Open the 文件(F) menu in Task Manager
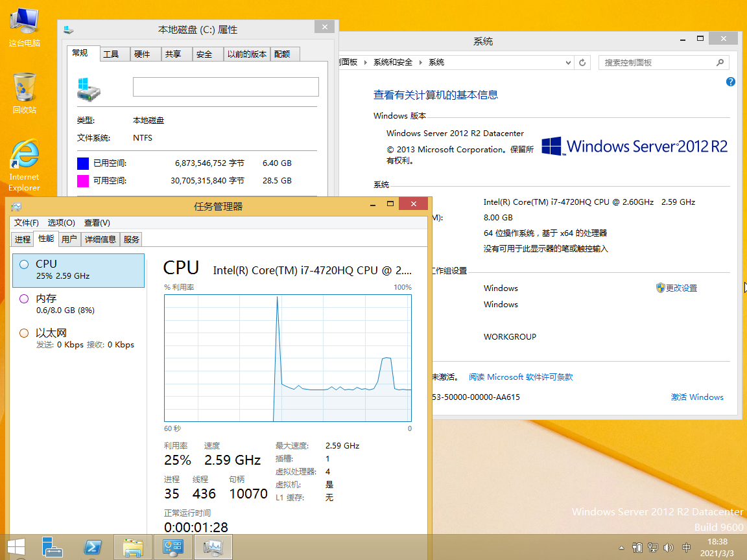Screen dimensions: 747x560 tap(27, 222)
